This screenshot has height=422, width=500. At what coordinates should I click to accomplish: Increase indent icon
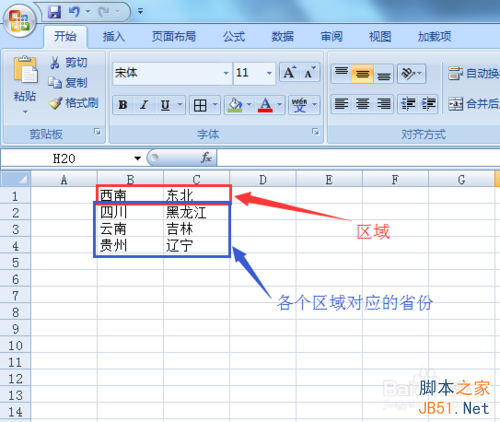pyautogui.click(x=428, y=104)
